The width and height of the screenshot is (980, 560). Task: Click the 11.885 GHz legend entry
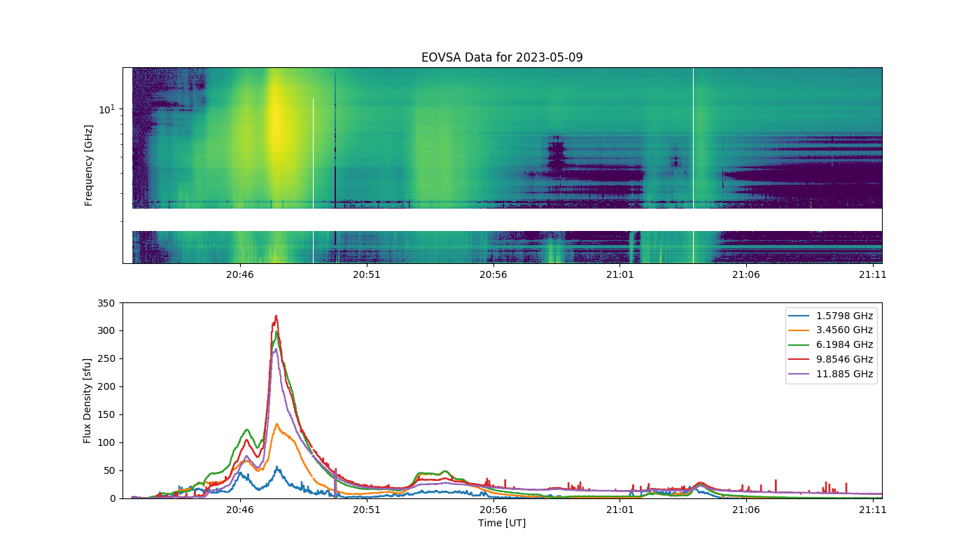point(832,374)
